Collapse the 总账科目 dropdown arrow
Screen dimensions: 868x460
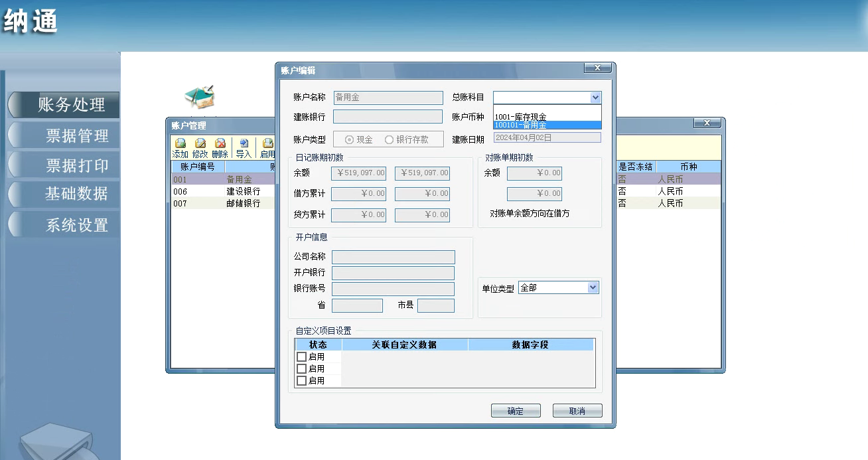pyautogui.click(x=595, y=98)
